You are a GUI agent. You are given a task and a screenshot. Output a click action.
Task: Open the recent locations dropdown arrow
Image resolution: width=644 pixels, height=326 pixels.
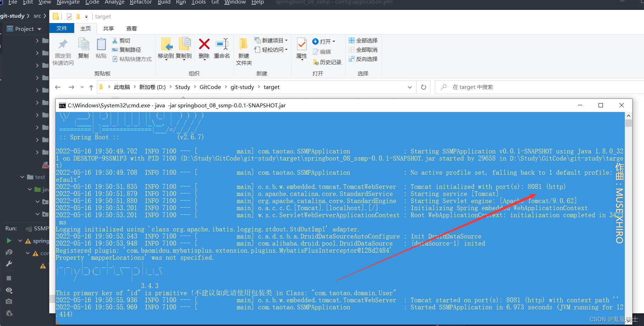tap(82, 87)
